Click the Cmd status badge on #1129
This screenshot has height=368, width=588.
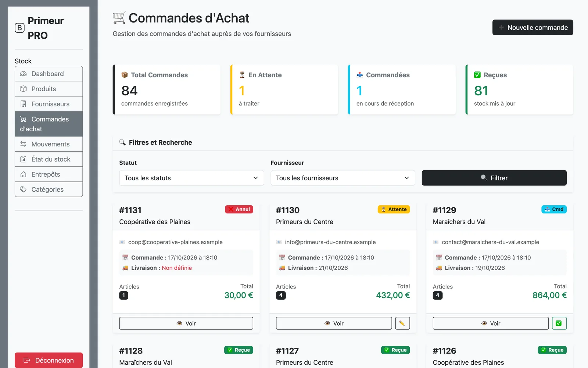554,209
